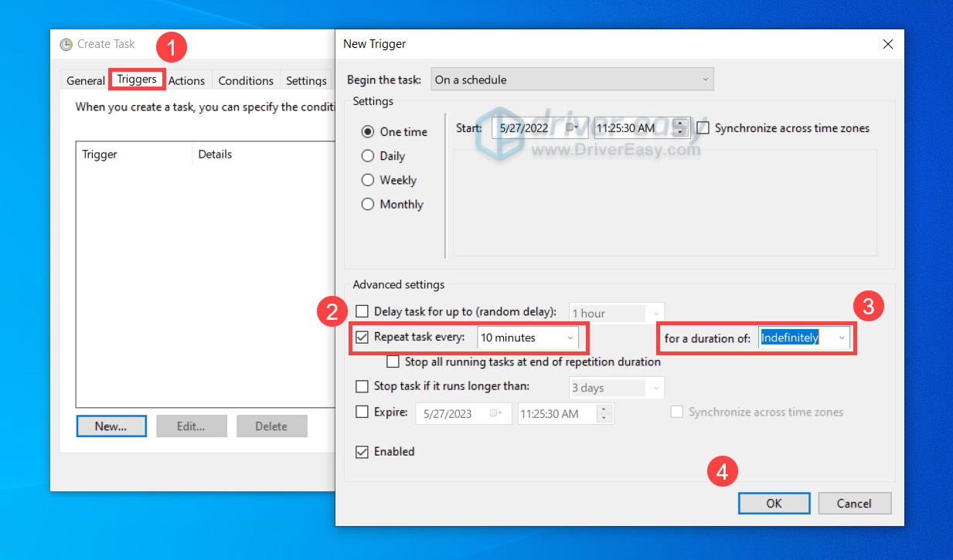Close the New Trigger dialog

888,45
